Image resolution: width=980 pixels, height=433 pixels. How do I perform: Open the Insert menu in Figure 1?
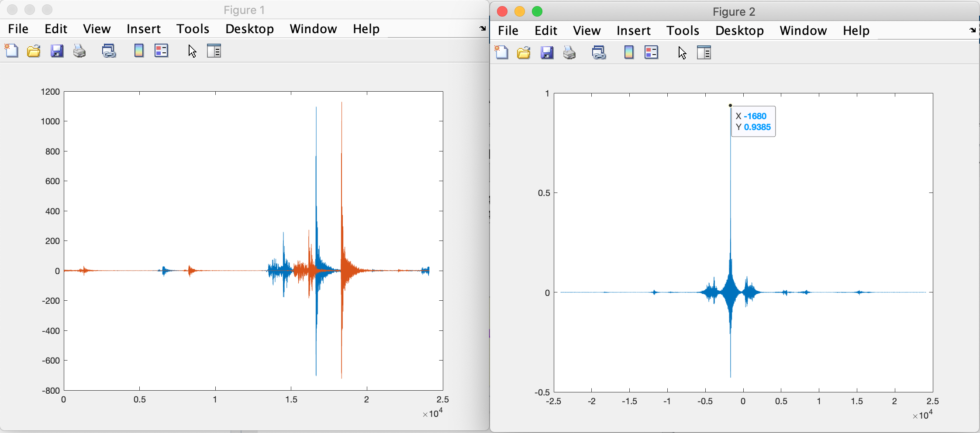click(143, 29)
